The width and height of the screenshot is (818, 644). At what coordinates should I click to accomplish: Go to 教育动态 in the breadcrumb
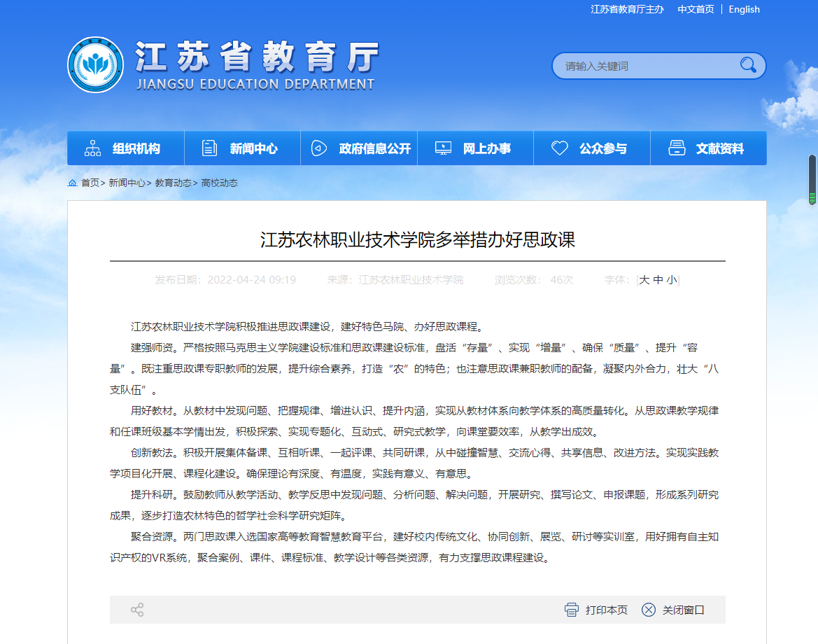tap(173, 183)
